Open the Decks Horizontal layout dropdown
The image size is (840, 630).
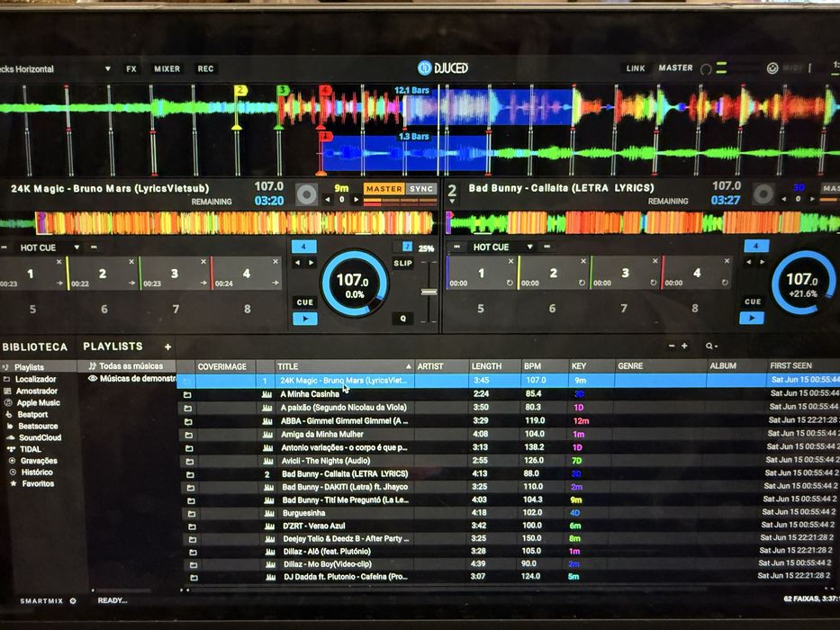pos(108,69)
